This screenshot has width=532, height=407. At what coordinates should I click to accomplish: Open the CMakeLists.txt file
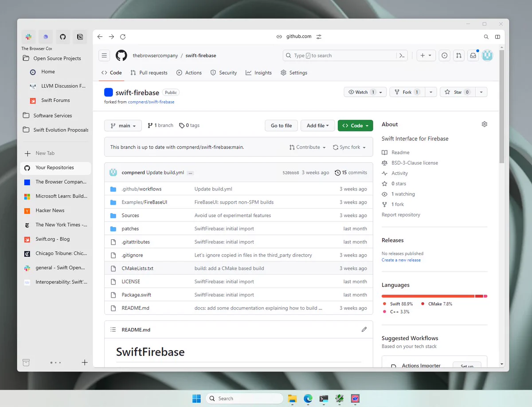[x=137, y=269]
